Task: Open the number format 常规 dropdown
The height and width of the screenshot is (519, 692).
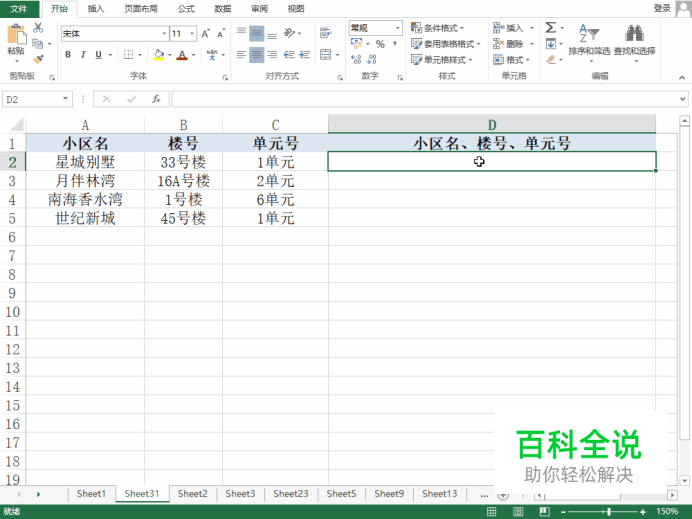Action: pos(397,28)
